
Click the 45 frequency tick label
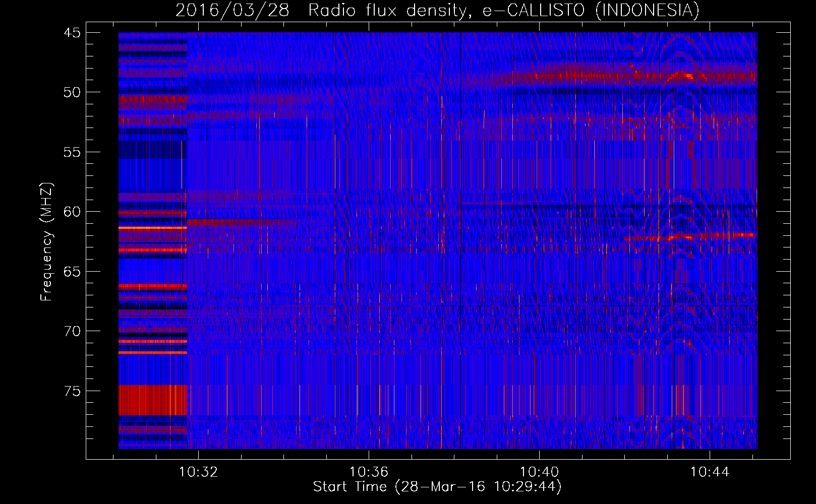coord(72,33)
